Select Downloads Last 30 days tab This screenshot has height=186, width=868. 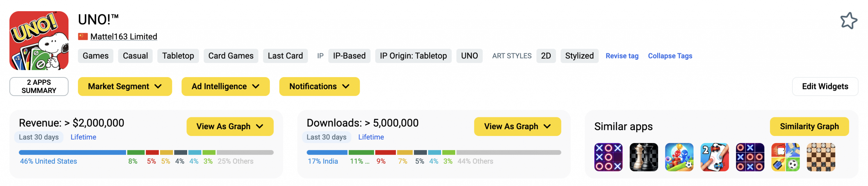327,137
